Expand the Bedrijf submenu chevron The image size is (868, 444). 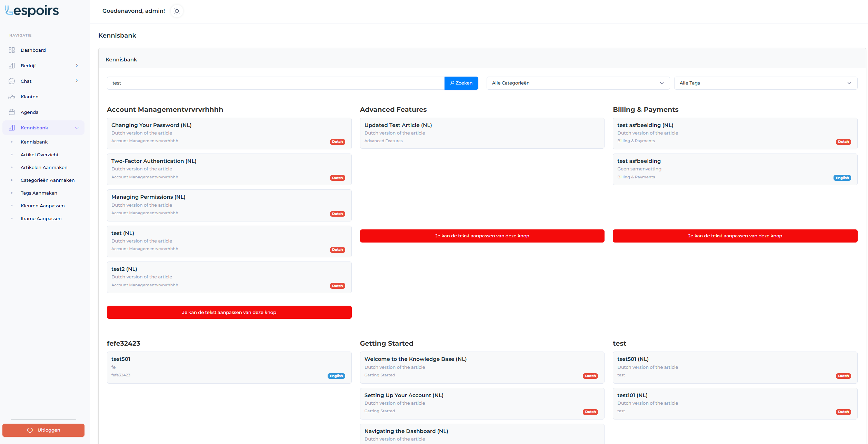[x=77, y=66]
